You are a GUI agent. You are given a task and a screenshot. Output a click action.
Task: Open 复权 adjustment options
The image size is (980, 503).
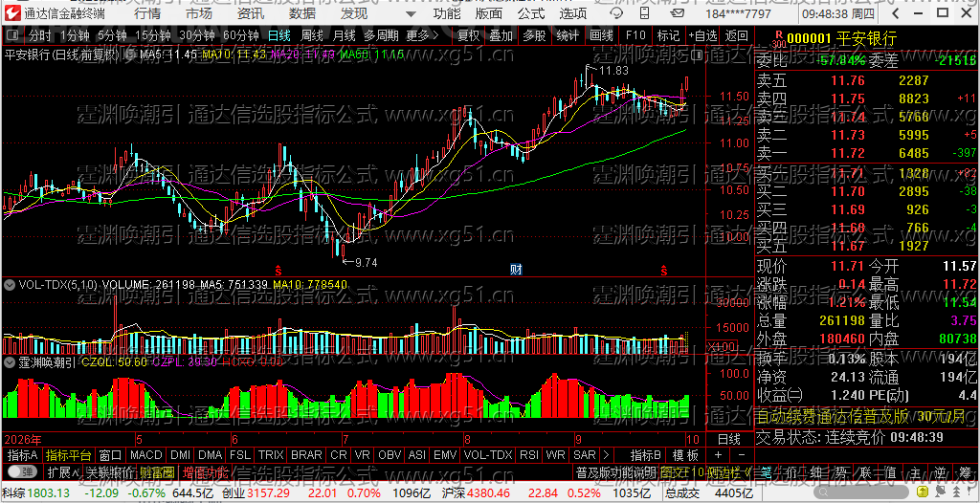[x=469, y=35]
